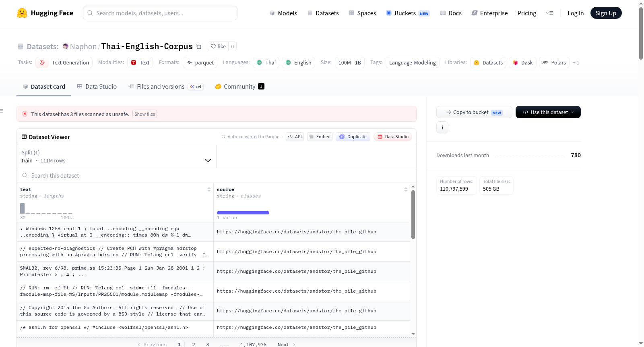The height and width of the screenshot is (347, 644).
Task: Open the Community tab
Action: point(240,86)
